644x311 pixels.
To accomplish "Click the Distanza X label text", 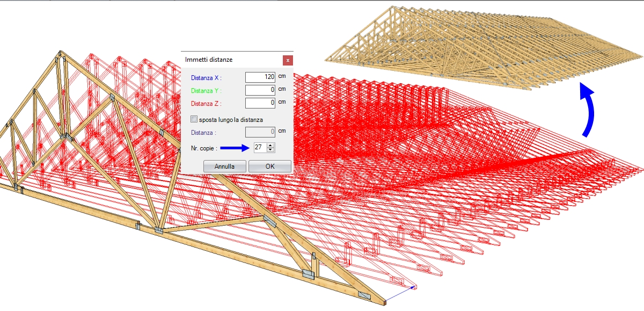I will [206, 78].
